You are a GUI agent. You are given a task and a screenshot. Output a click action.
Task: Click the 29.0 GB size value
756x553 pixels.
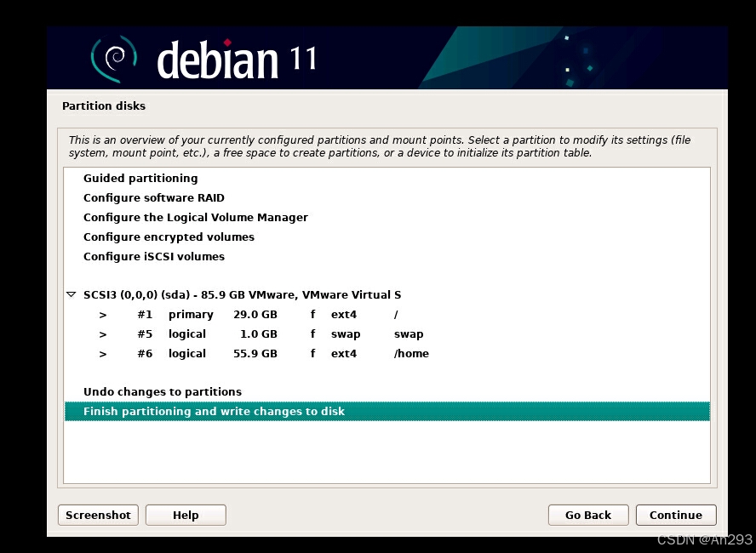[255, 315]
